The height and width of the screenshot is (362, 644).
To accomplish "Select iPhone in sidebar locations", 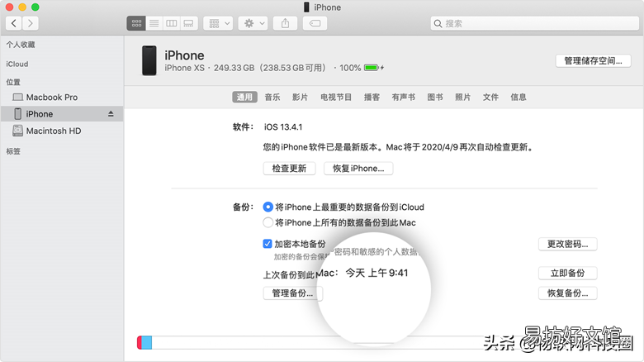I will pos(62,114).
